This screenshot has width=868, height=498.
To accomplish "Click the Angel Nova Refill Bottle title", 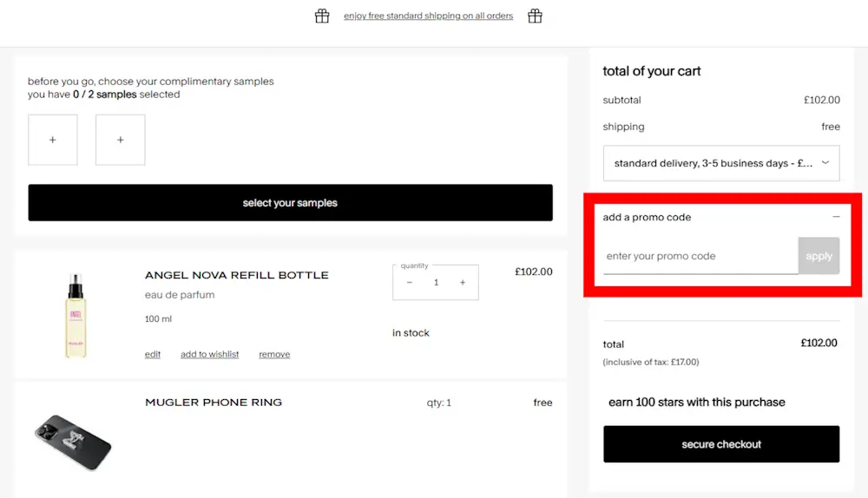I will pos(237,275).
